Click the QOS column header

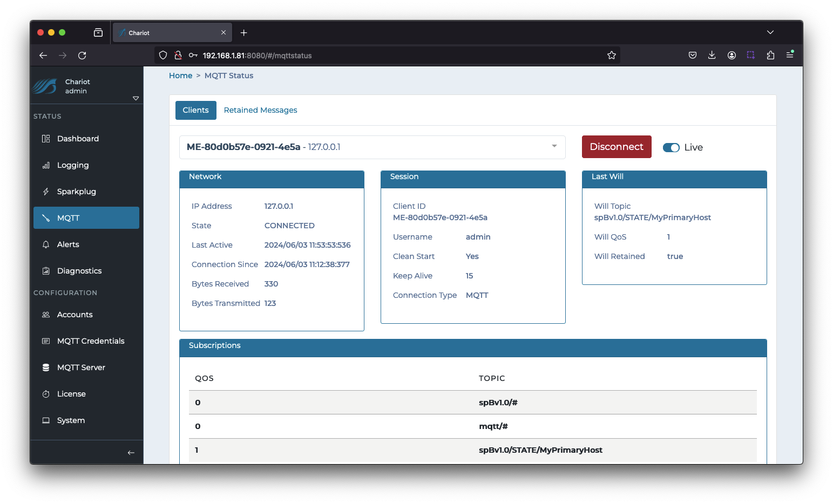pyautogui.click(x=204, y=378)
